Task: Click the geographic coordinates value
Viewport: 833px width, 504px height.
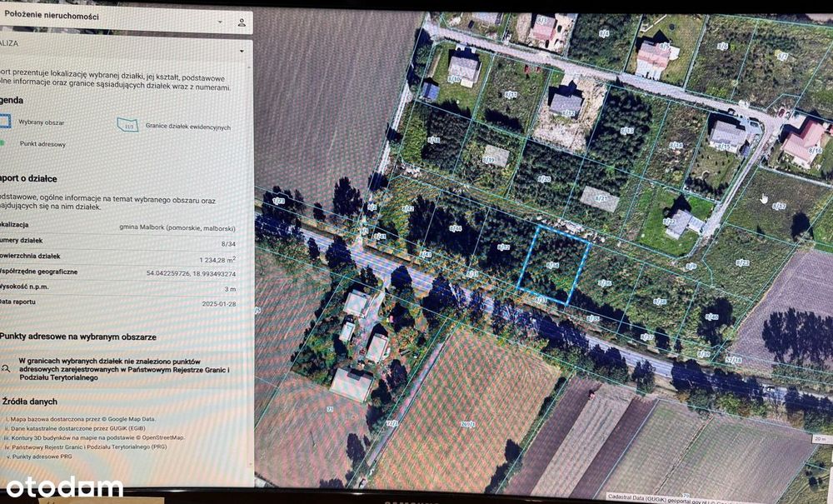Action: (192, 273)
